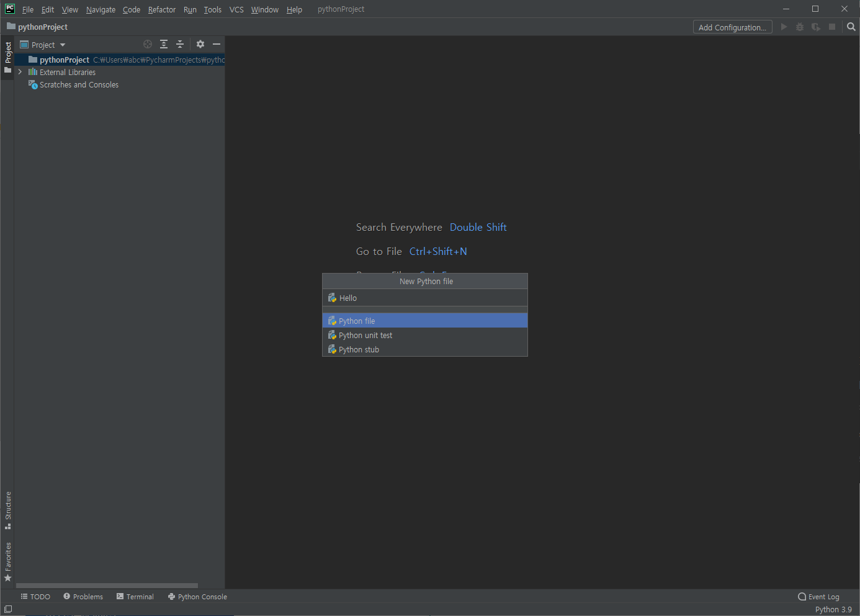Click Select Opened File locate icon
This screenshot has width=860, height=616.
click(148, 44)
